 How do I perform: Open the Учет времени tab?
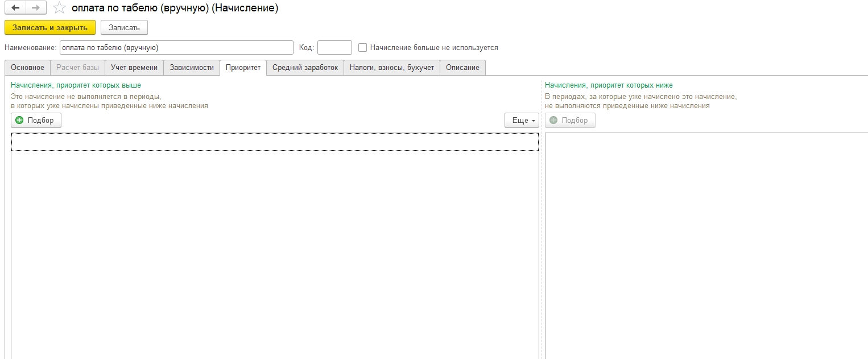[134, 68]
